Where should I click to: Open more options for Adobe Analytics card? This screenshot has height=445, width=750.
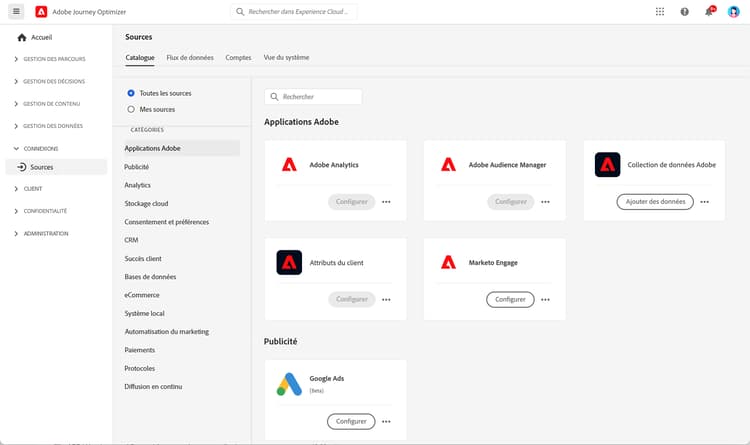coord(386,202)
